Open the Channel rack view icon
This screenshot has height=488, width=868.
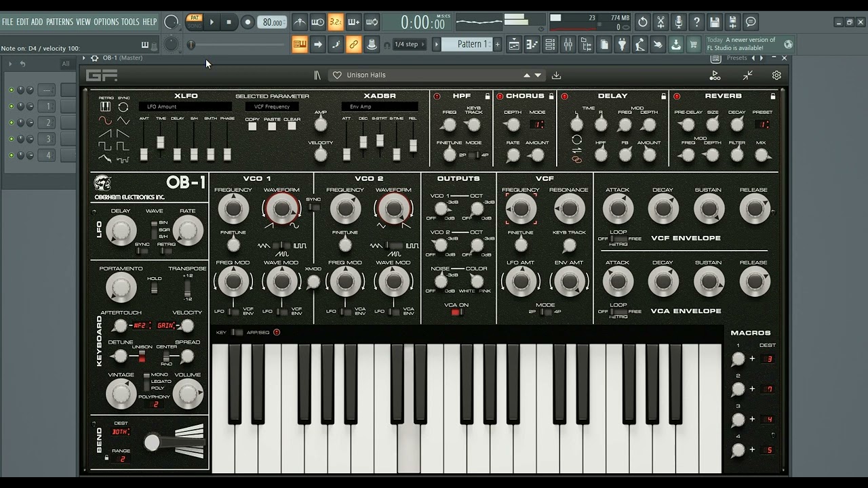click(x=550, y=45)
